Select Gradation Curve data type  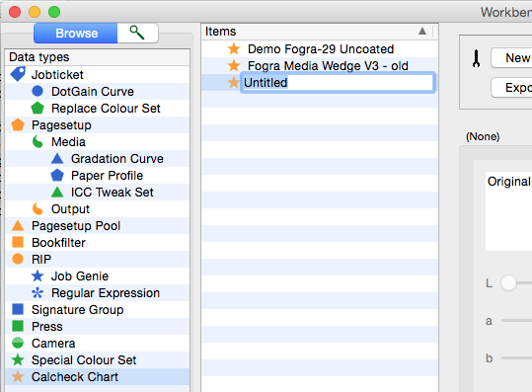click(98, 159)
